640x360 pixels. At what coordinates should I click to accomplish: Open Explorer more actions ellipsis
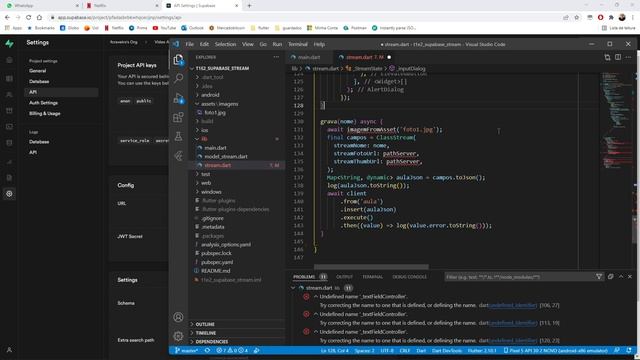pyautogui.click(x=276, y=57)
